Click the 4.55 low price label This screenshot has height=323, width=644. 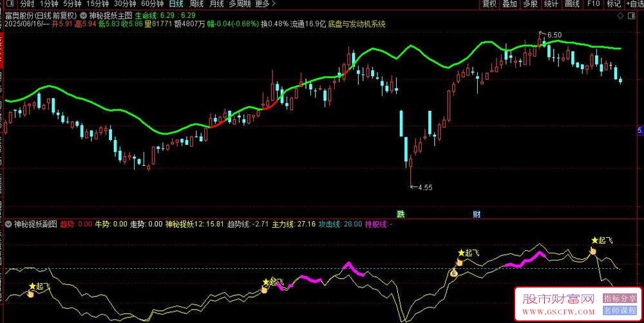click(425, 188)
